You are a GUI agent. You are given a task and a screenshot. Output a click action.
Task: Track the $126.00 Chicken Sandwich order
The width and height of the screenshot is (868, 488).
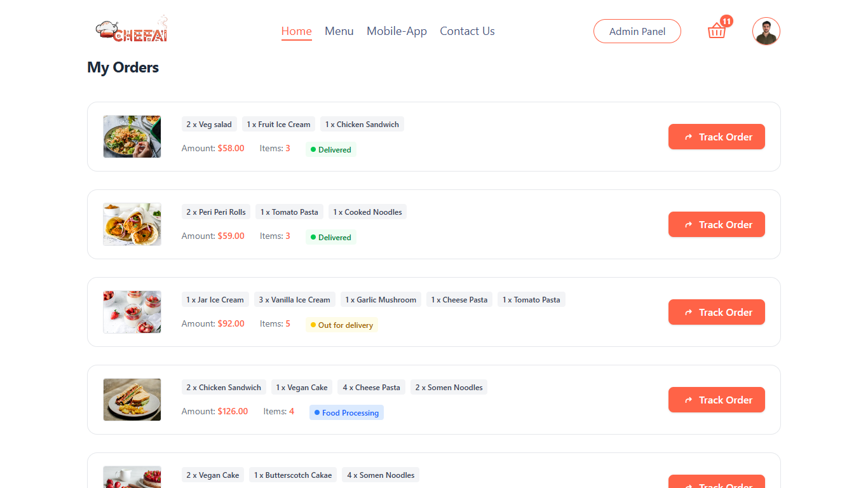716,400
